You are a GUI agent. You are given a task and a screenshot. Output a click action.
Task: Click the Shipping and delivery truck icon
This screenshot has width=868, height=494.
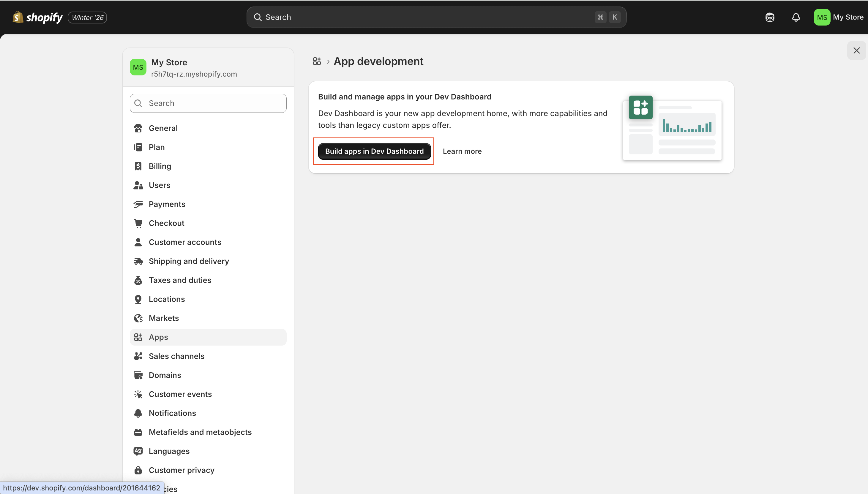click(138, 261)
